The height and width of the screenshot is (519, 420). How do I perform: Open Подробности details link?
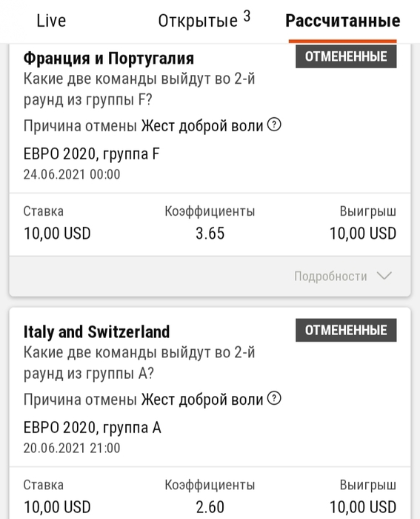pos(330,276)
